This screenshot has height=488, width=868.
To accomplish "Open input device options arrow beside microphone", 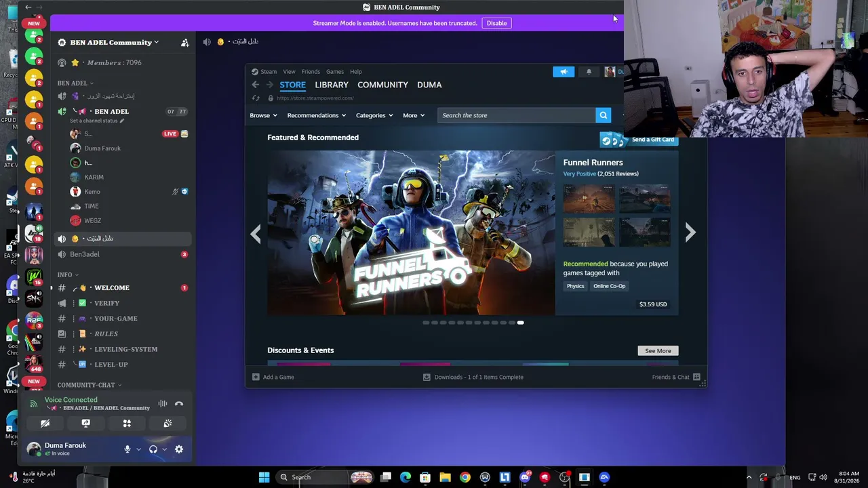I will [138, 449].
